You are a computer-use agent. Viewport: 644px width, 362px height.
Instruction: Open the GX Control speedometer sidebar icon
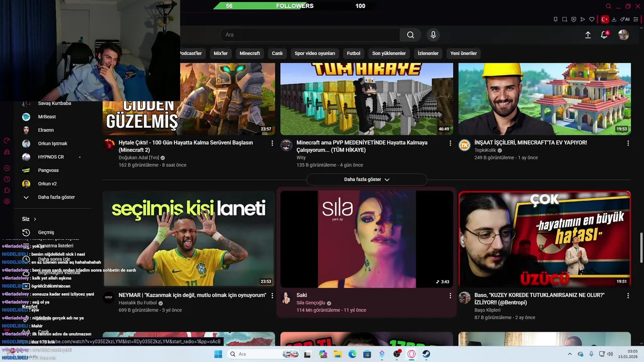pos(7,140)
